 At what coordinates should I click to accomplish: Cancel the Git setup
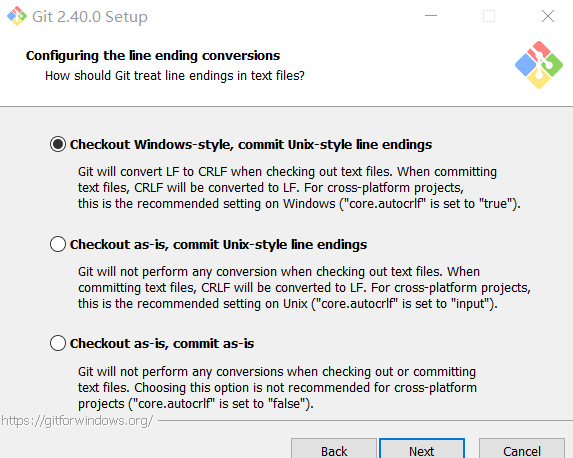coord(522,449)
